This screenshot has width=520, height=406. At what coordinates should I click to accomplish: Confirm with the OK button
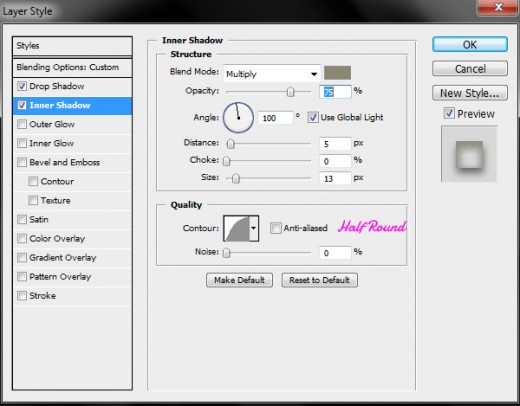click(470, 44)
